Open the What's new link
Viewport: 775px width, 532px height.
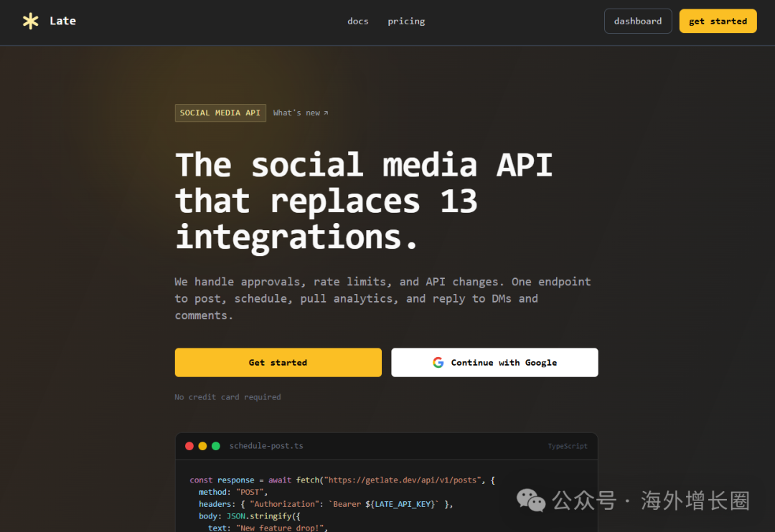point(301,113)
